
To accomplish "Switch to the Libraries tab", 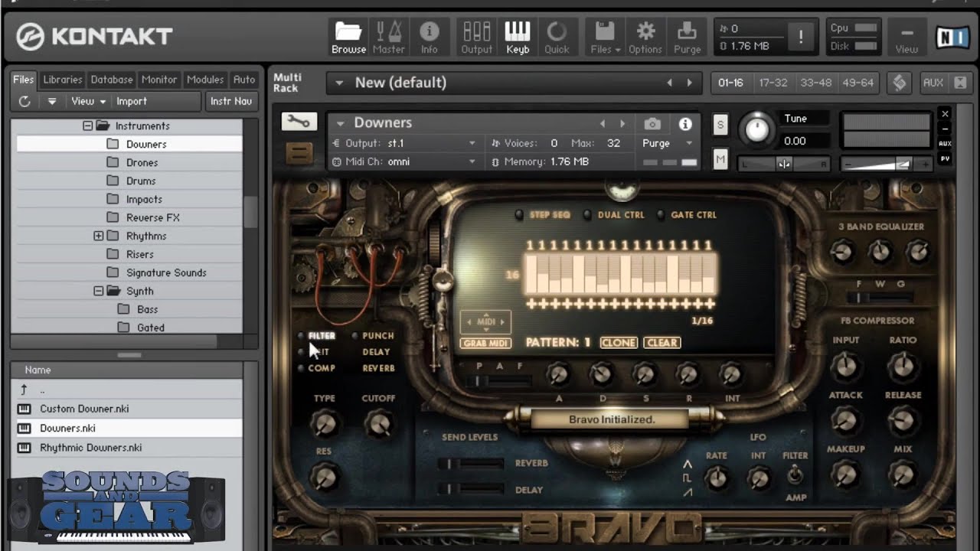I will [x=62, y=80].
